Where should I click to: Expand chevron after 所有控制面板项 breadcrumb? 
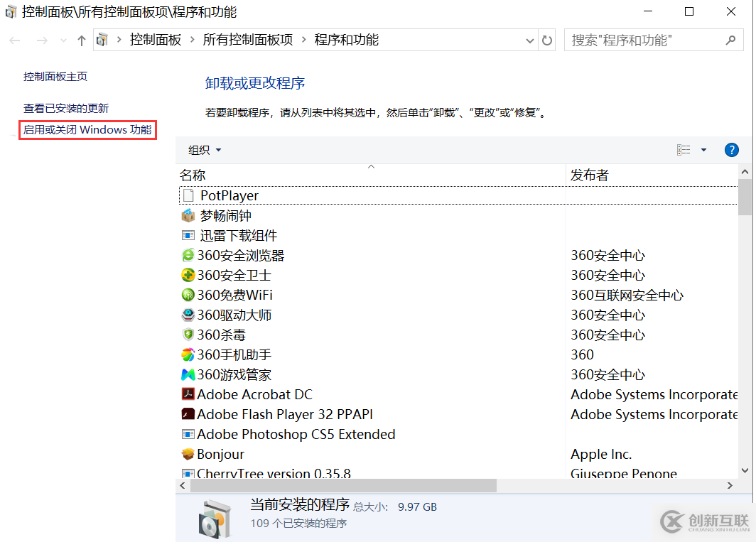304,40
